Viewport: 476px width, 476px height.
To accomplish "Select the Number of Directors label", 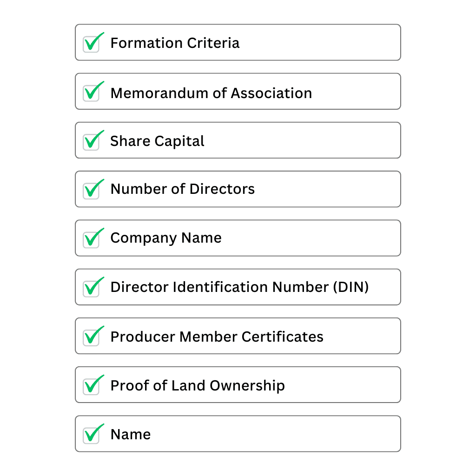I will click(182, 189).
